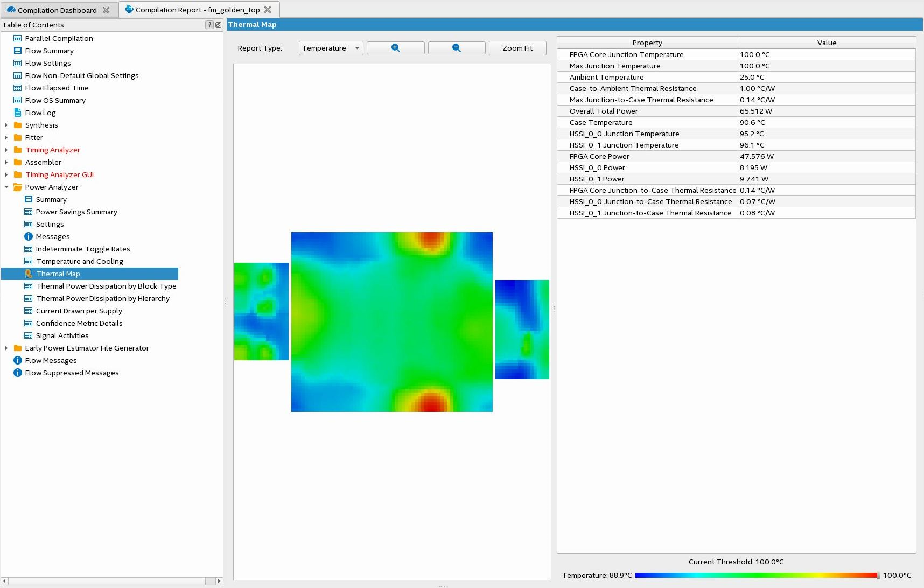Close the Compilation Dashboard tab
The height and width of the screenshot is (588, 924).
pos(106,10)
